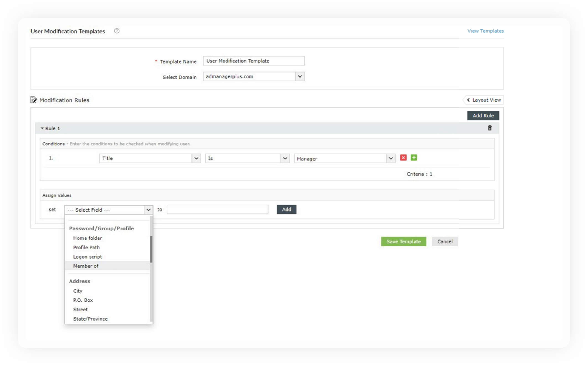Screen dimensions: 588x366
Task: Open the Manager value dropdown
Action: [x=390, y=158]
